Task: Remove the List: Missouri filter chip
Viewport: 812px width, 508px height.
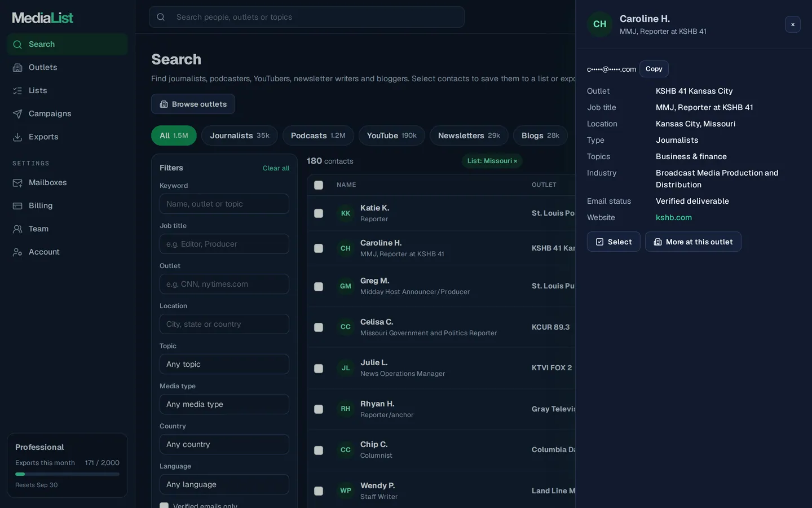Action: coord(515,161)
